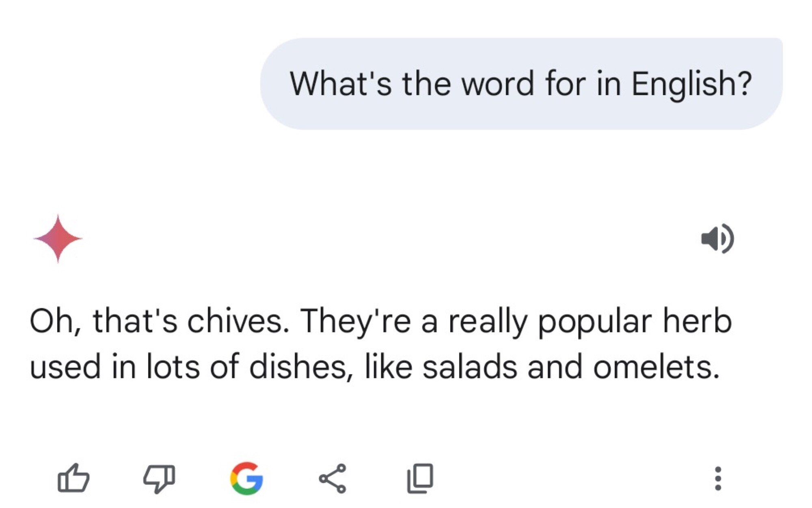Click the word "popular" in the response
The height and width of the screenshot is (508, 812).
point(595,322)
